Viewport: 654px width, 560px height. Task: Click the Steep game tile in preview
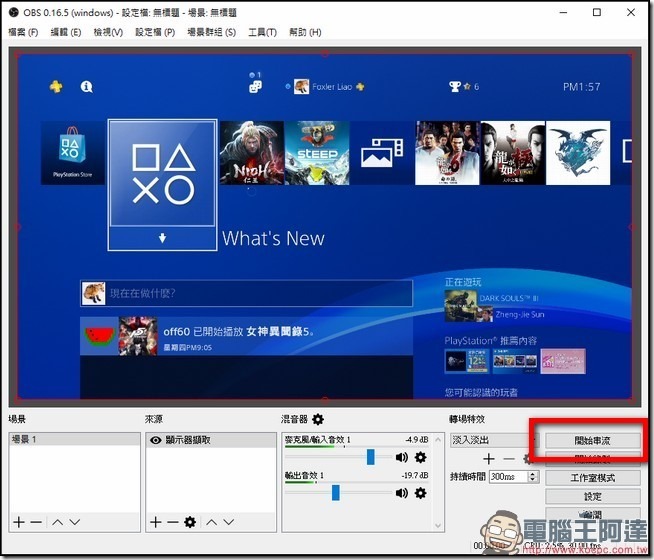pyautogui.click(x=317, y=153)
